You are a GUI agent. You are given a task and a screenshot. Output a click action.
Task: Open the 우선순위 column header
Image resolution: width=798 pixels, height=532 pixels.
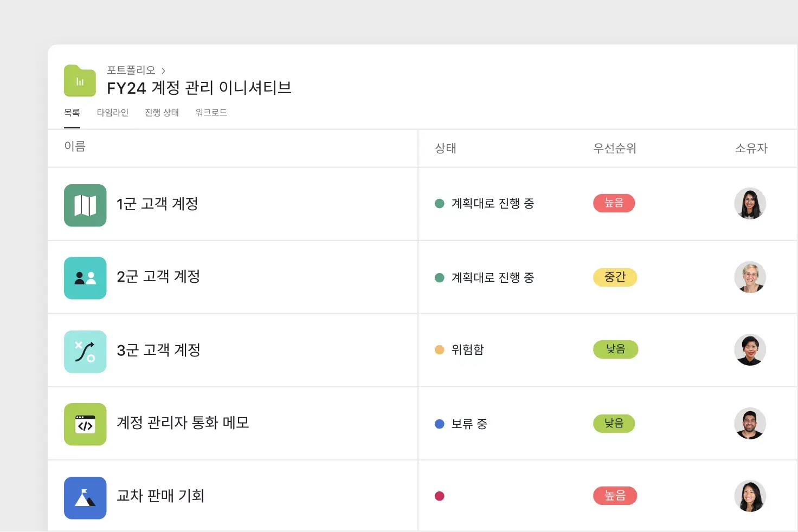click(615, 148)
